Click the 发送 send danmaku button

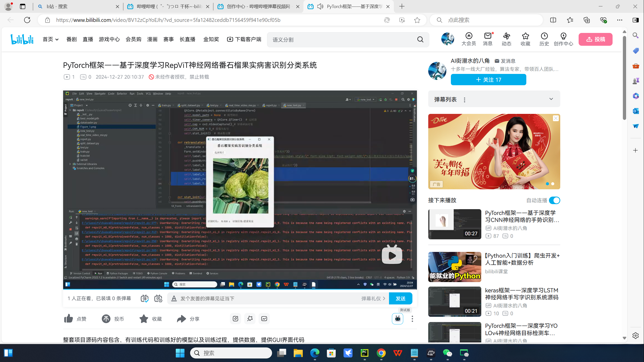pyautogui.click(x=400, y=298)
